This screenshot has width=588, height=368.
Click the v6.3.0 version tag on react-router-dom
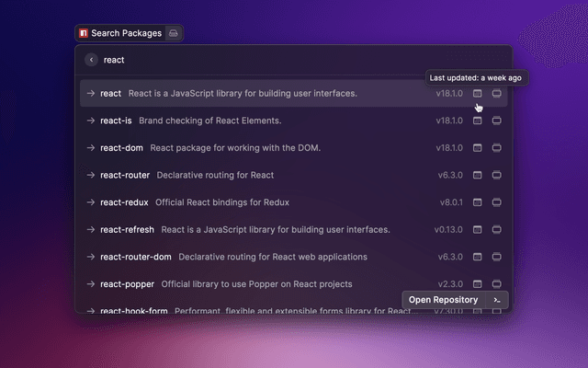tap(451, 257)
